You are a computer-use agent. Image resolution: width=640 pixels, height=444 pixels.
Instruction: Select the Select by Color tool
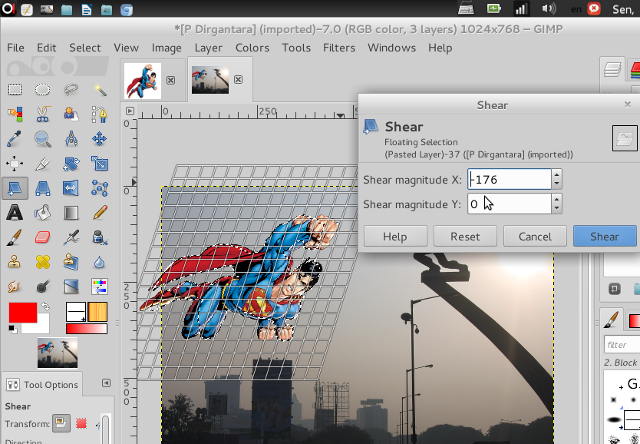tap(15, 114)
